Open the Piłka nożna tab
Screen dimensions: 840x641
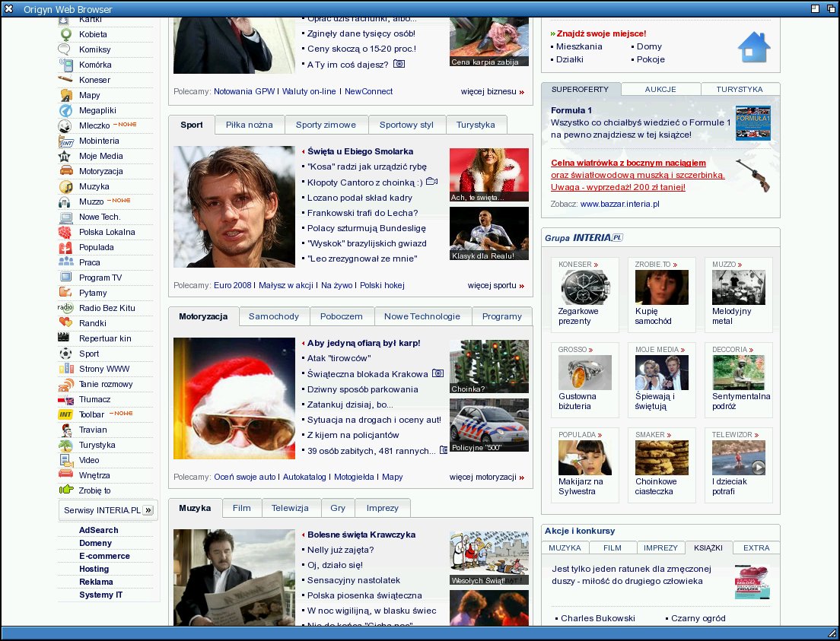(x=249, y=125)
